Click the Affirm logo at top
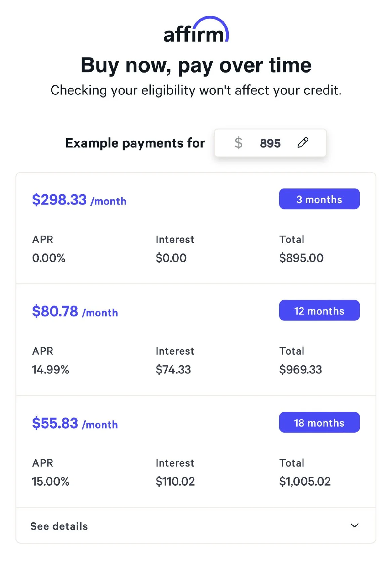Image resolution: width=392 pixels, height=567 pixels. click(196, 31)
